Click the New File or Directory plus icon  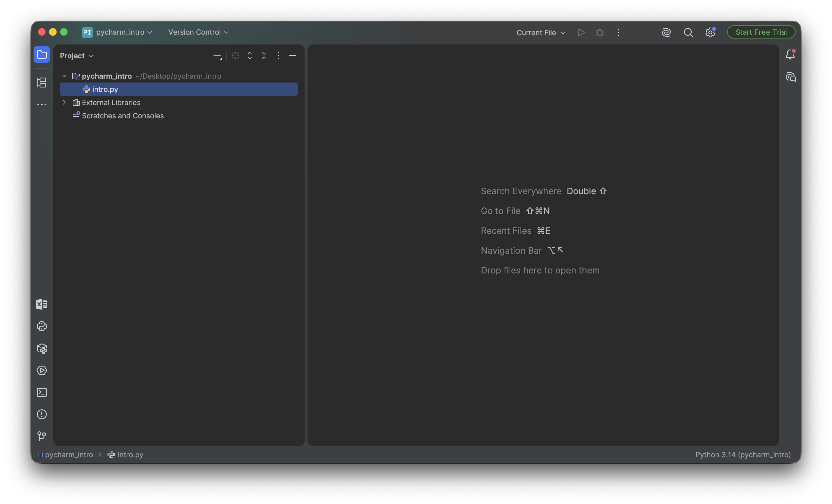point(217,56)
